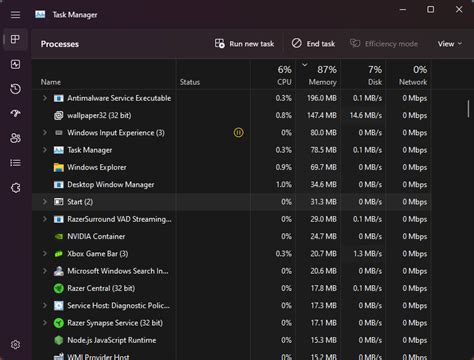Select the NVIDIA Container process
Screen dimensions: 474x360
point(232,236)
